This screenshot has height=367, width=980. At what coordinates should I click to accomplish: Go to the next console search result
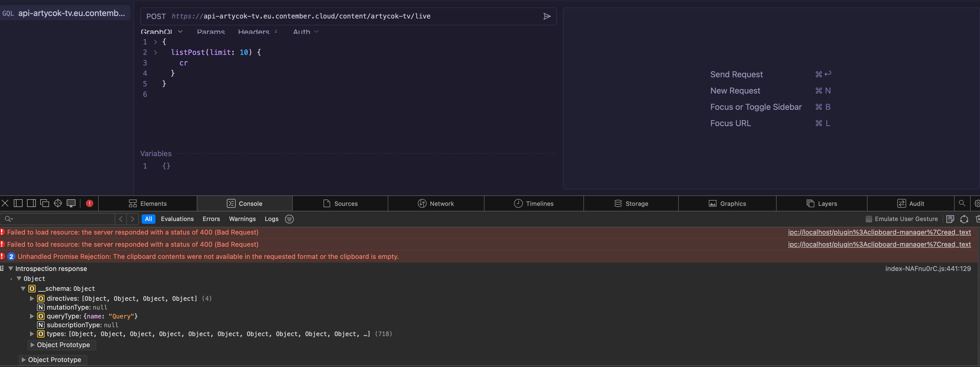click(132, 219)
